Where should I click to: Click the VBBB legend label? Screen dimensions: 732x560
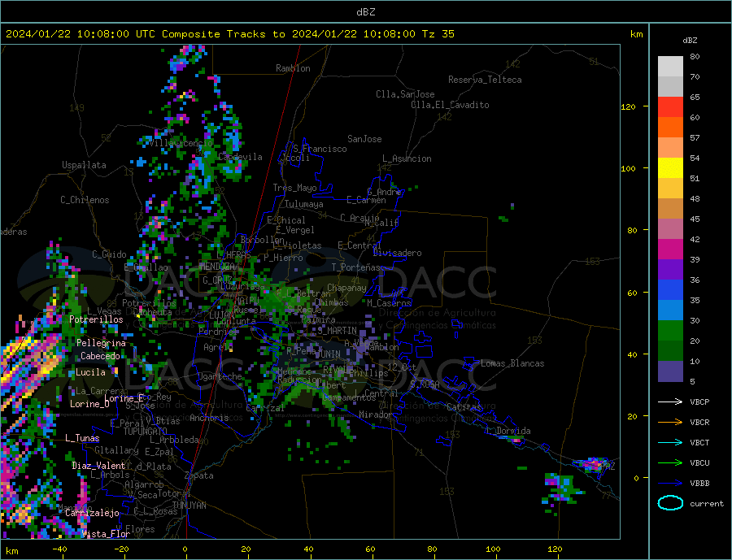pos(699,484)
